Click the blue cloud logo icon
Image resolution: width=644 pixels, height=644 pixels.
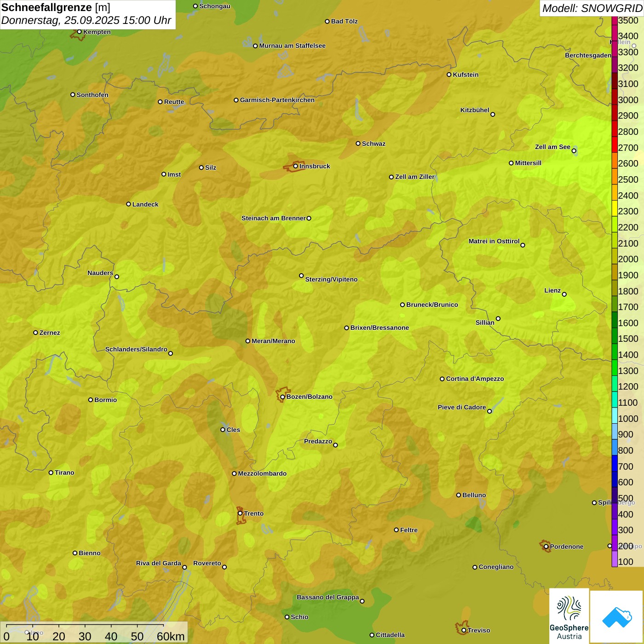tap(617, 617)
